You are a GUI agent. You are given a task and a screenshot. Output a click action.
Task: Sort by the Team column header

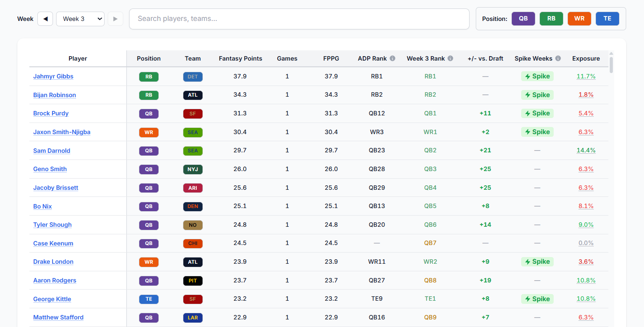click(193, 58)
